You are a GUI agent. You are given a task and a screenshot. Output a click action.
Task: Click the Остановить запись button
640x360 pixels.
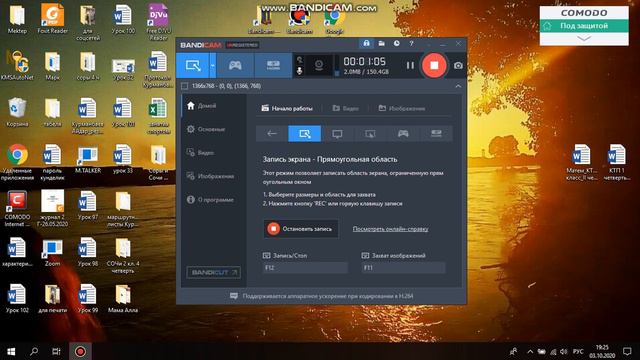point(301,229)
